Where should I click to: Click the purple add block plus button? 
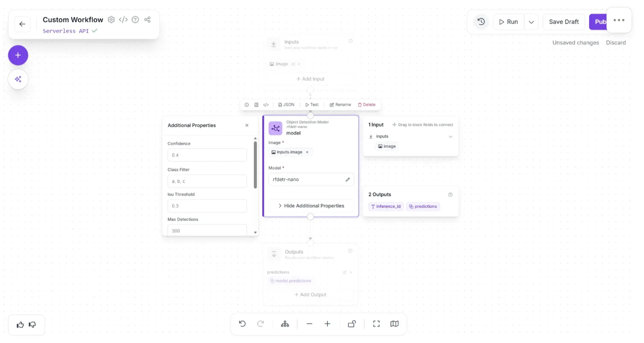pyautogui.click(x=18, y=55)
